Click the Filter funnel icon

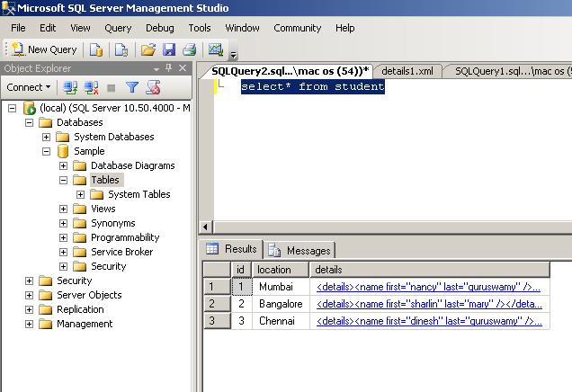point(132,87)
